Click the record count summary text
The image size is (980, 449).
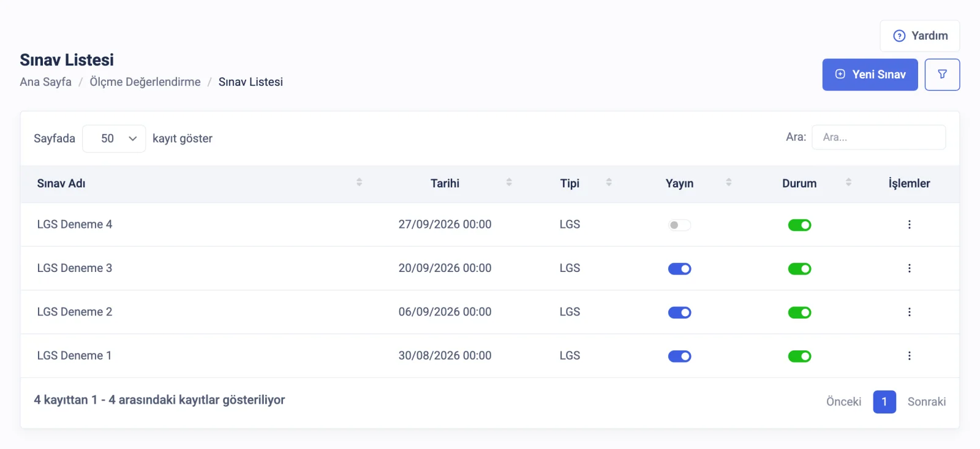pos(159,400)
